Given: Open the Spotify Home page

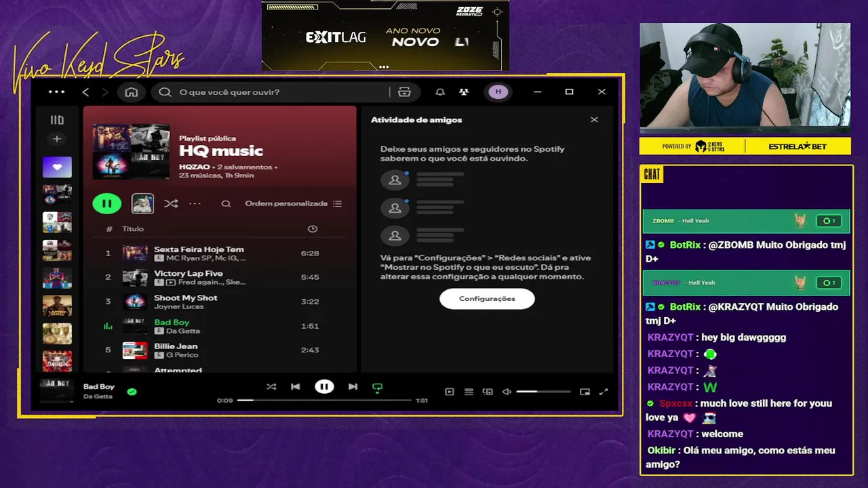Looking at the screenshot, I should coord(132,92).
